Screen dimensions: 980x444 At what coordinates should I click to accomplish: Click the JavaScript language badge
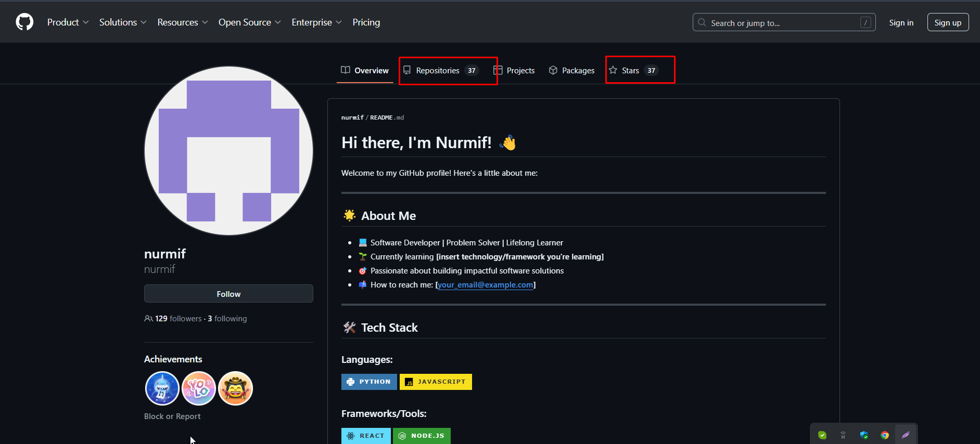click(436, 382)
